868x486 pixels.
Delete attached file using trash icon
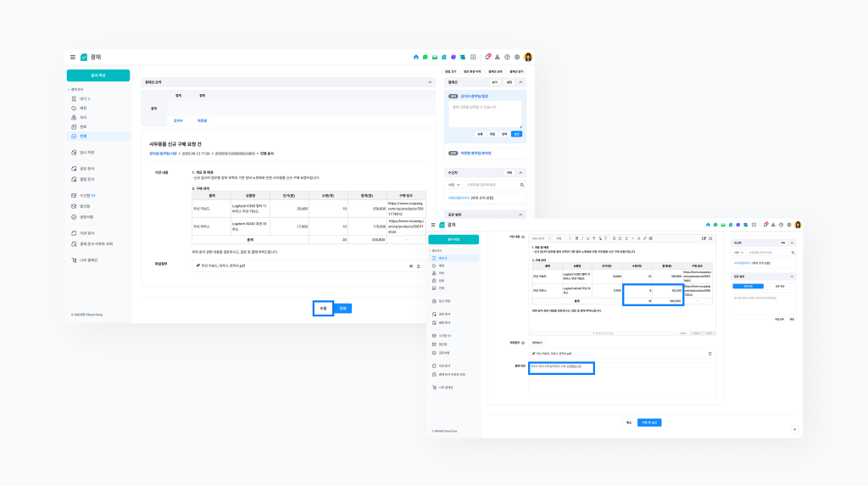coord(710,353)
